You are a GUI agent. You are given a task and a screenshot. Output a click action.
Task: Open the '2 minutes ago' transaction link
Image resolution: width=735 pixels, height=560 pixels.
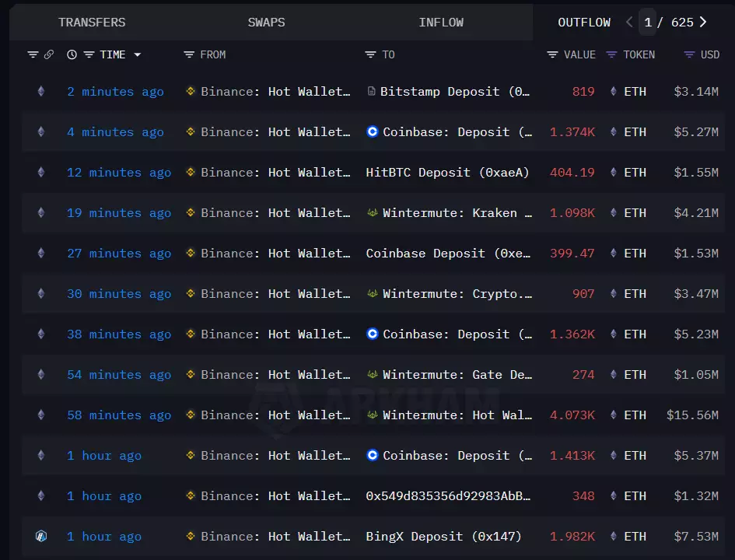click(115, 92)
